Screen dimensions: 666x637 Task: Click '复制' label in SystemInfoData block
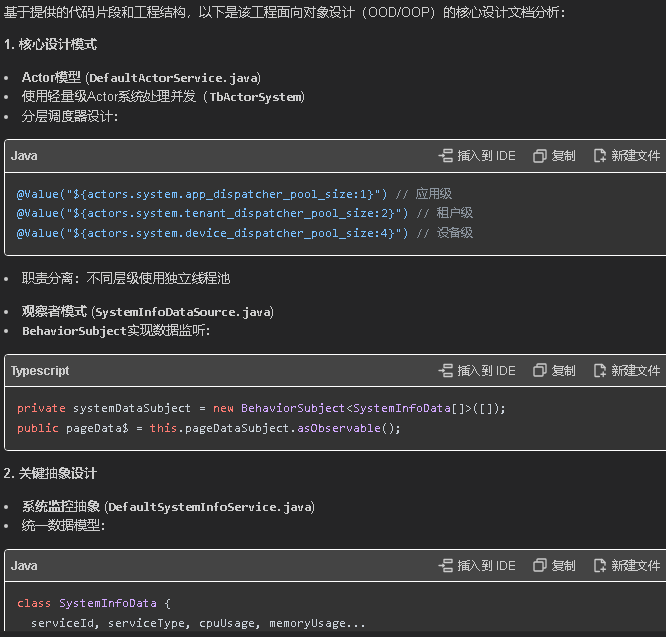[563, 566]
